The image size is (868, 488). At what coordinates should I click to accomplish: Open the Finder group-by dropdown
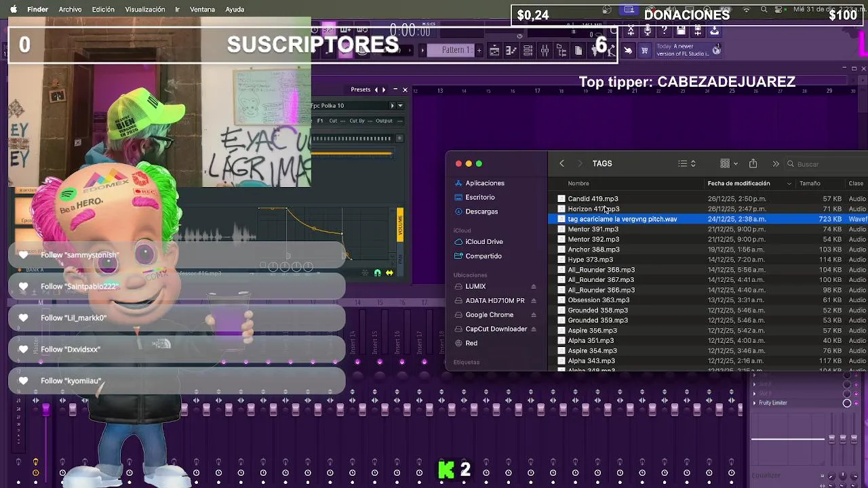(x=729, y=163)
